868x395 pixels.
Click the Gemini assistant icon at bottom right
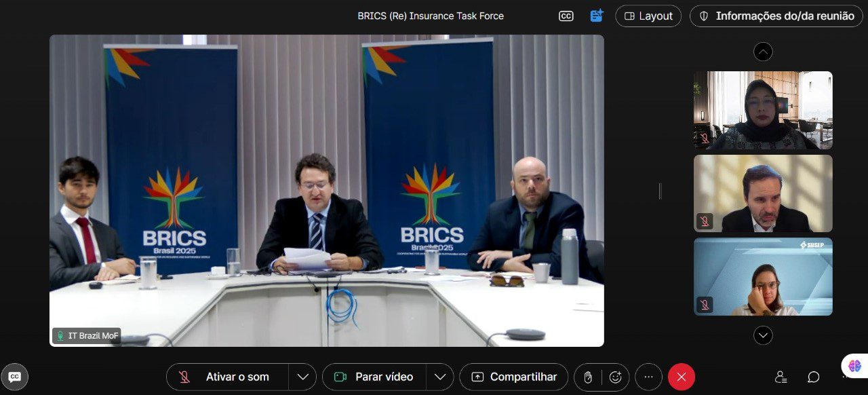point(854,366)
